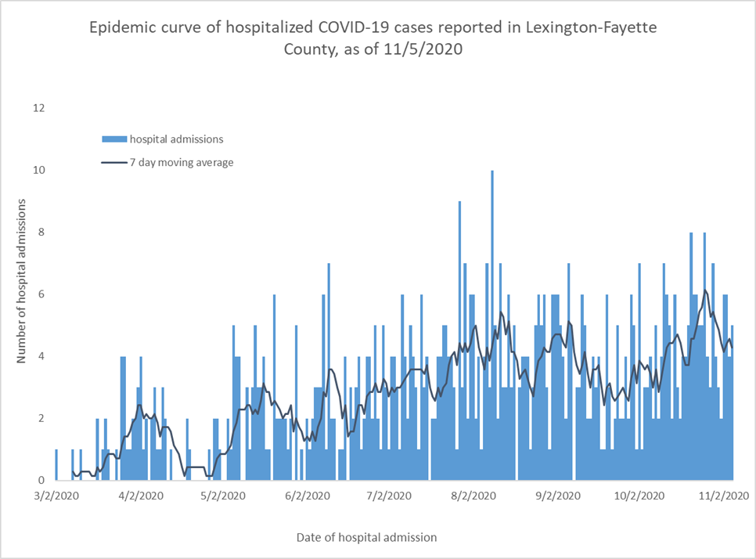Click the 3/2/2020 date label on x-axis
Viewport: 756px width, 559px height.
56,496
